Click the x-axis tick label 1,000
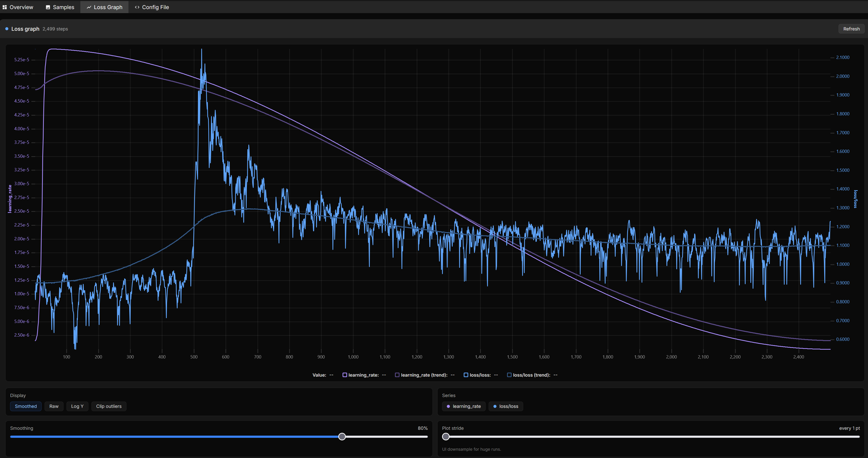The width and height of the screenshot is (868, 458). 353,357
